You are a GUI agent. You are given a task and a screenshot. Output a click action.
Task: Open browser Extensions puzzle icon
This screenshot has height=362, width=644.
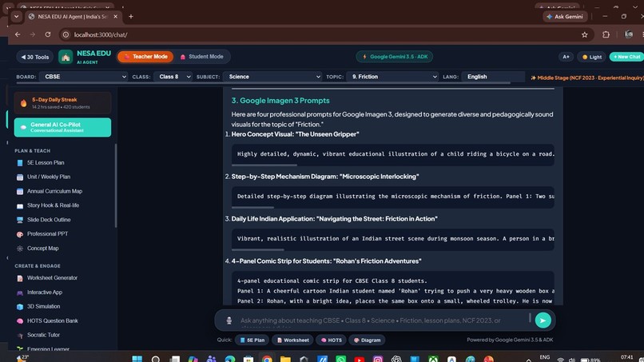(x=606, y=35)
